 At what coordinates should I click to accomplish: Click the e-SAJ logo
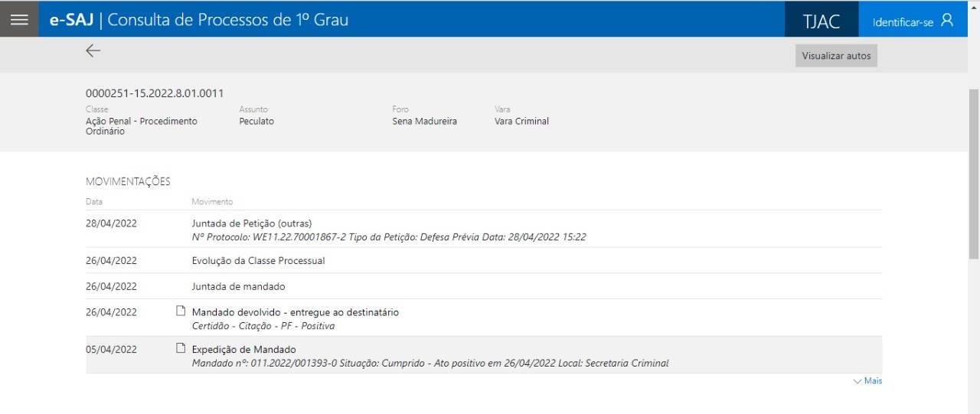71,20
